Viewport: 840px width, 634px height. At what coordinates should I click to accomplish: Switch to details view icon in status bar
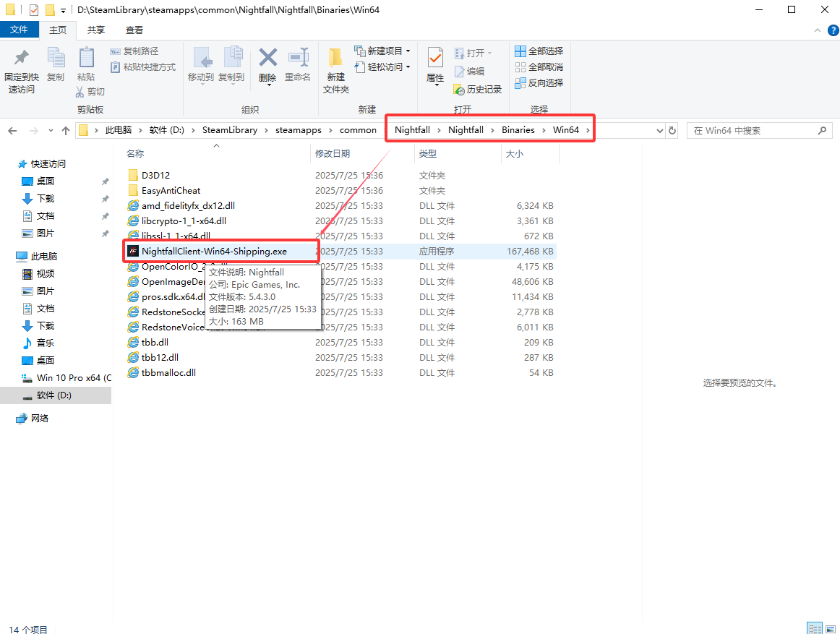(x=815, y=629)
